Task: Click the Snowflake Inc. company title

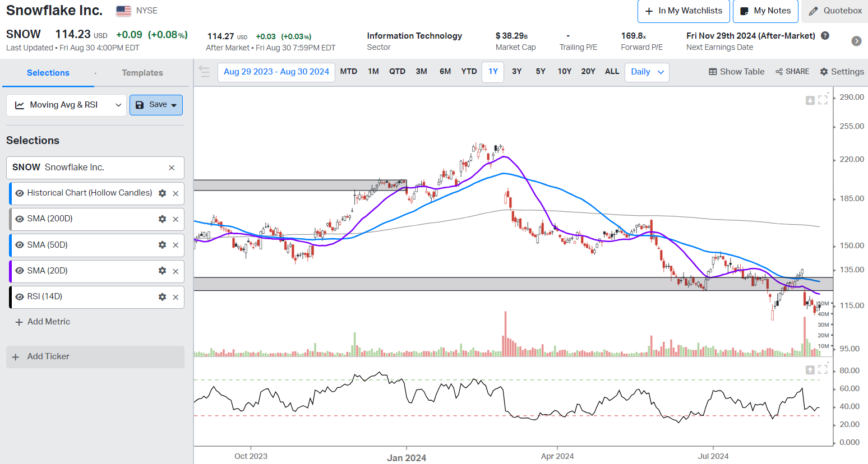Action: click(54, 11)
